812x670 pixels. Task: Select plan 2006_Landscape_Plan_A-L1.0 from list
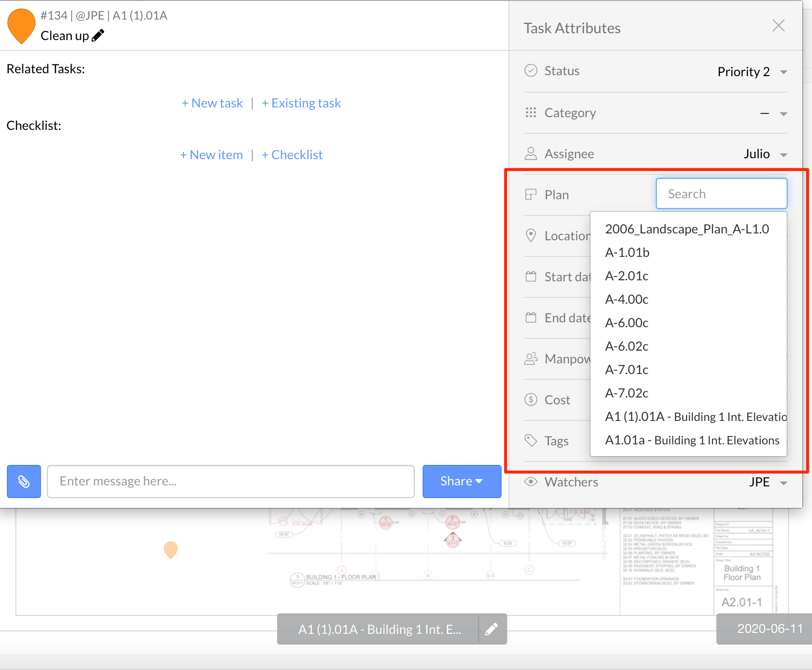pyautogui.click(x=687, y=229)
